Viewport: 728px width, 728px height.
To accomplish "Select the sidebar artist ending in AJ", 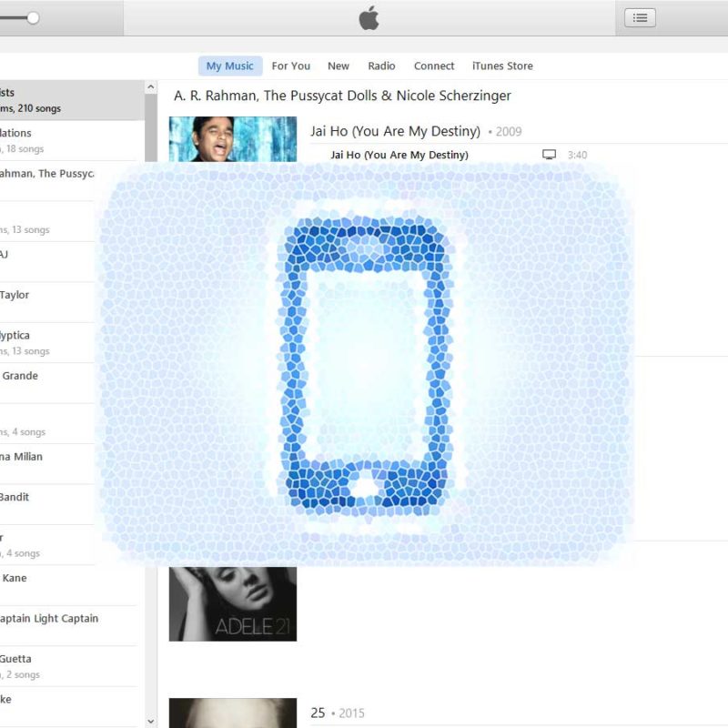I will (46, 262).
